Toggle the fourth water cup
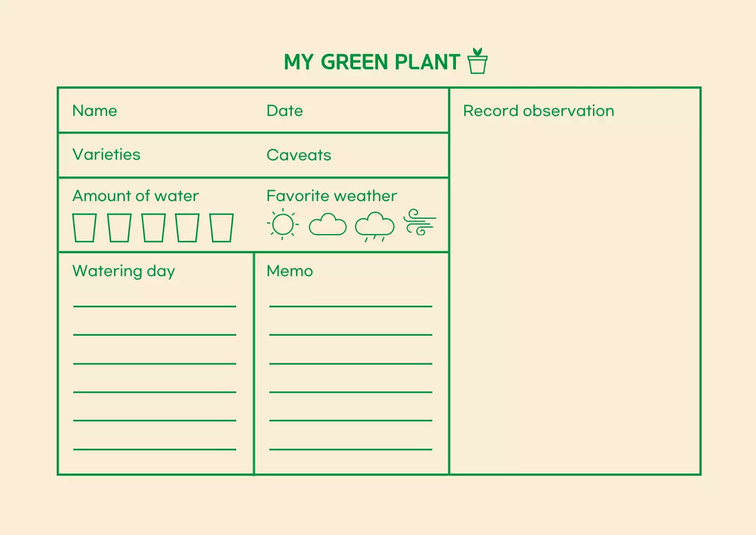Image resolution: width=756 pixels, height=535 pixels. click(187, 227)
